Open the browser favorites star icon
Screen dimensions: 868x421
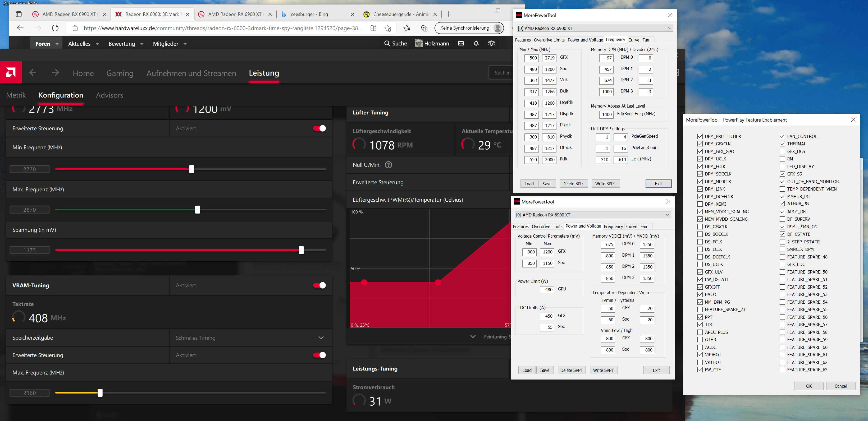(407, 28)
